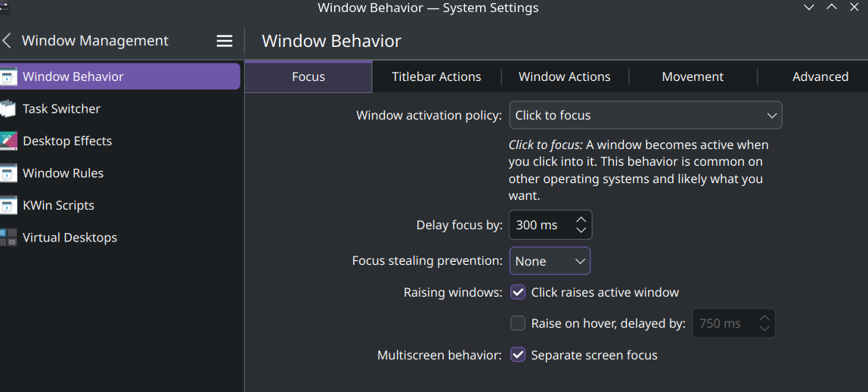
Task: Click the Virtual Desktops sidebar icon
Action: tap(8, 238)
